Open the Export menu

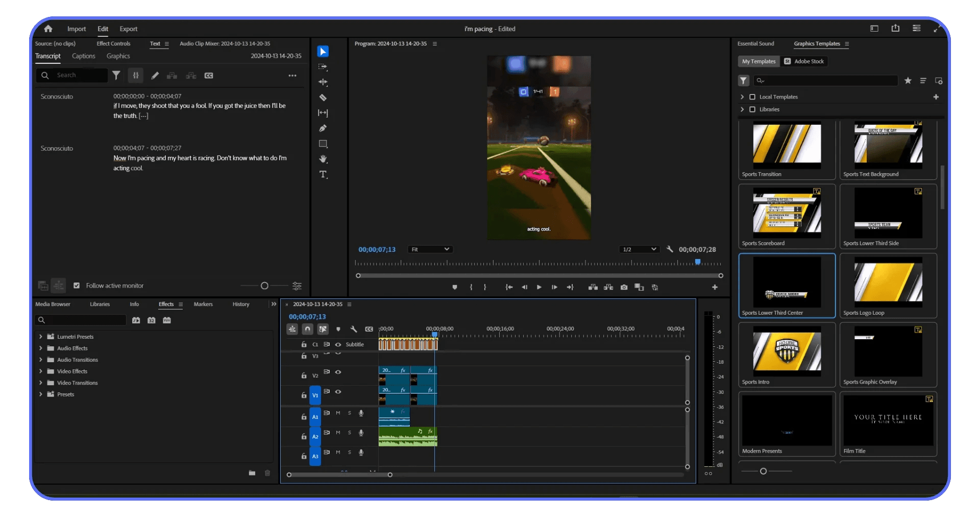128,29
